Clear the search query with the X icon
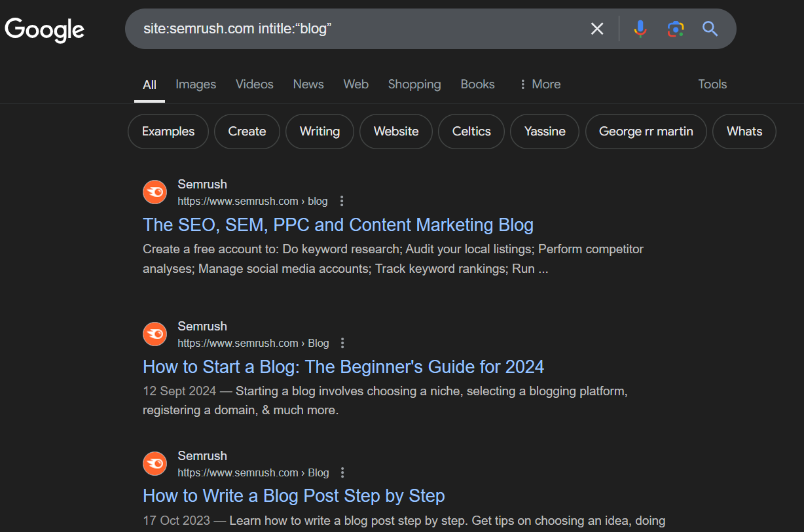This screenshot has height=532, width=804. (597, 29)
